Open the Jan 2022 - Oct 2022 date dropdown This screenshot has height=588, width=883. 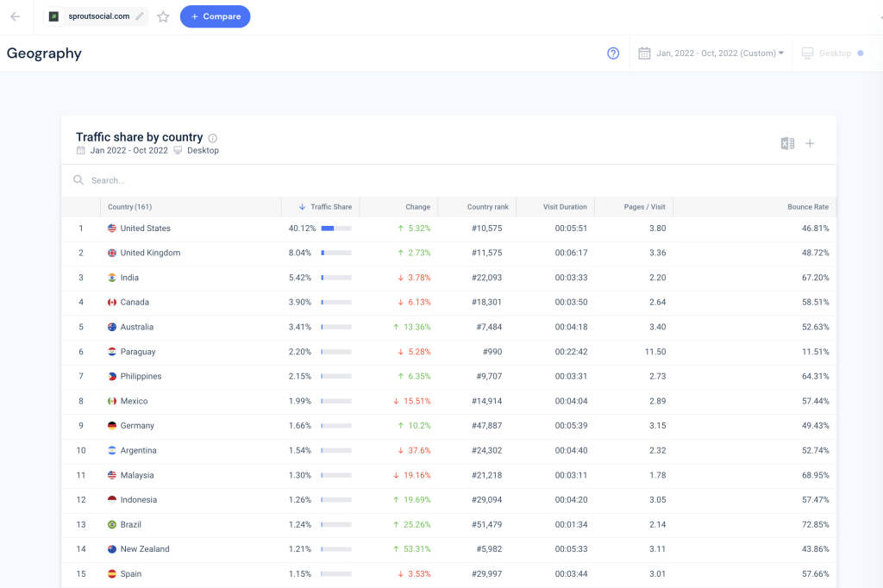pyautogui.click(x=711, y=53)
